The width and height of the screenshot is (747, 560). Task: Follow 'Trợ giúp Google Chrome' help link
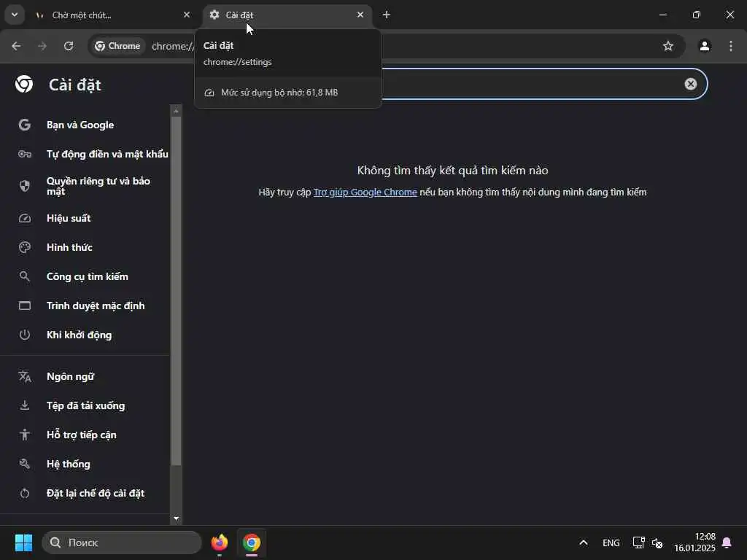coord(365,192)
